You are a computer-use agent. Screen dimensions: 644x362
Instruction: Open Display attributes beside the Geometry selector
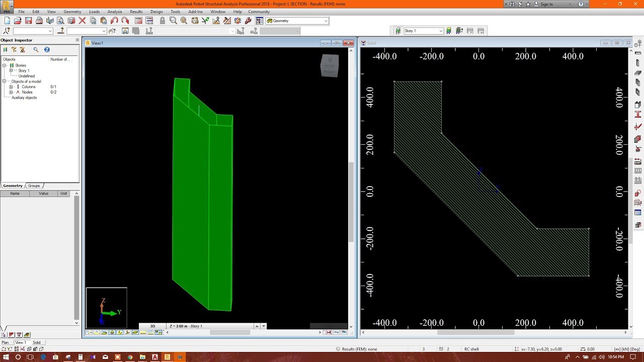pyautogui.click(x=259, y=21)
